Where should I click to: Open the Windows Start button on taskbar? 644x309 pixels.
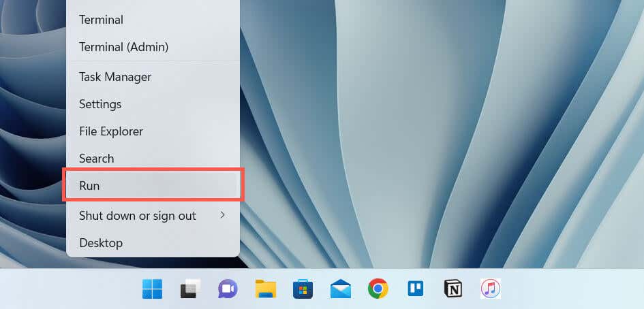click(152, 289)
